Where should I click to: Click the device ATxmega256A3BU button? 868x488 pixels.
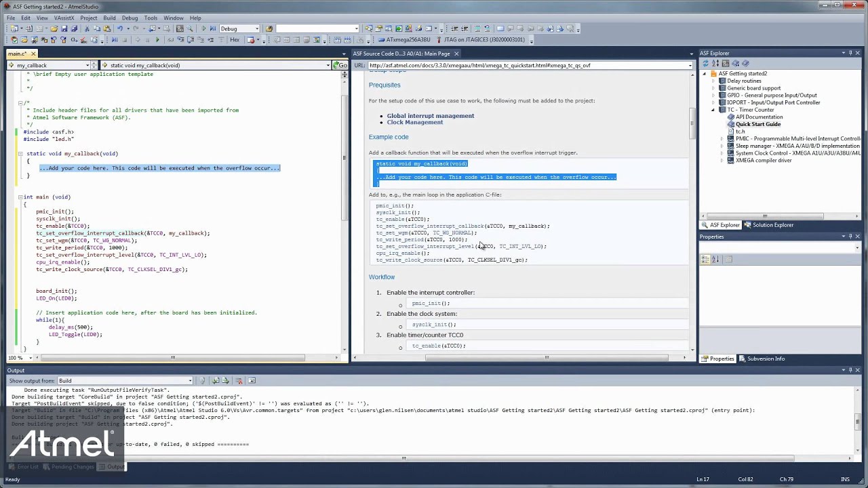click(404, 39)
